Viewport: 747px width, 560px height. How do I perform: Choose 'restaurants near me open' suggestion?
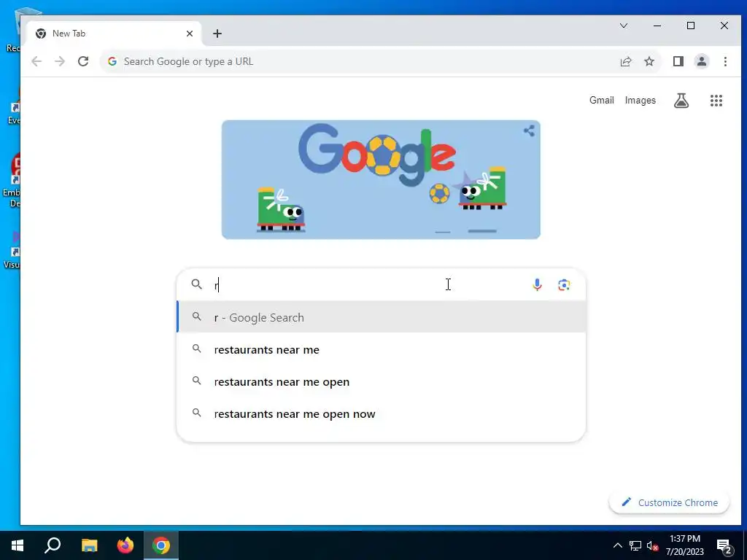click(381, 381)
